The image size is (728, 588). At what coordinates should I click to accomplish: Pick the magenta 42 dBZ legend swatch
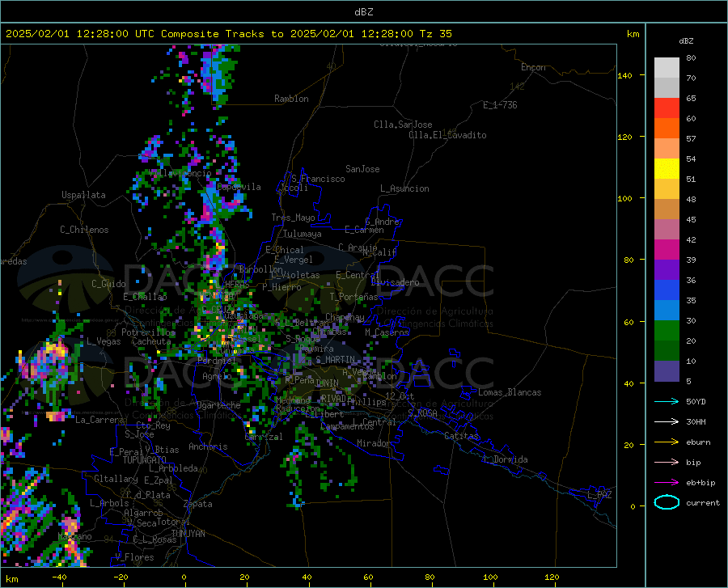pyautogui.click(x=667, y=250)
